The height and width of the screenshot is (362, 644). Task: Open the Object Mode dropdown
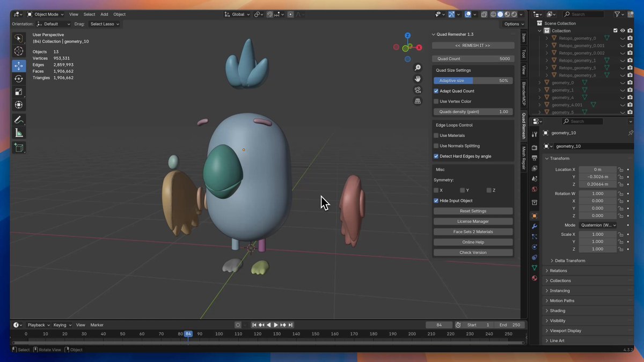[46, 14]
